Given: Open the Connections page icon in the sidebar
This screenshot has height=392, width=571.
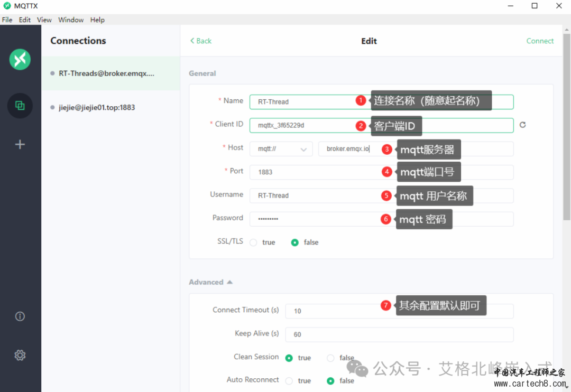Looking at the screenshot, I should click(x=20, y=106).
